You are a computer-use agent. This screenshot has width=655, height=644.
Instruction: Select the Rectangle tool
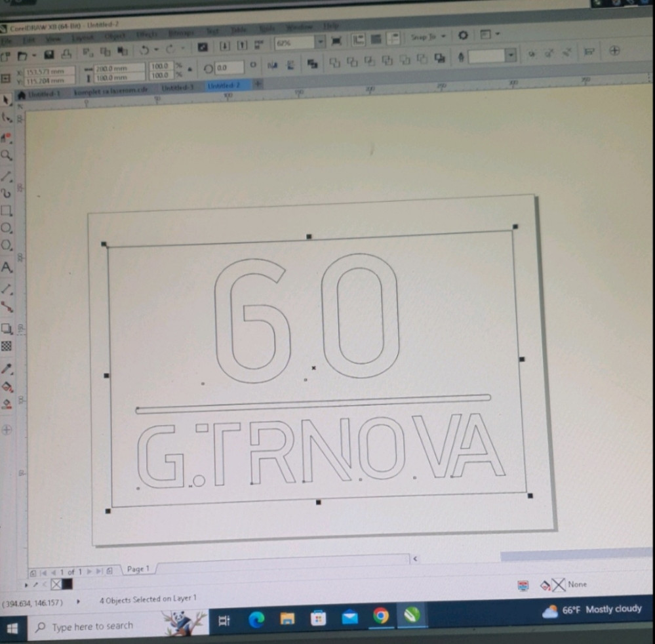click(7, 211)
